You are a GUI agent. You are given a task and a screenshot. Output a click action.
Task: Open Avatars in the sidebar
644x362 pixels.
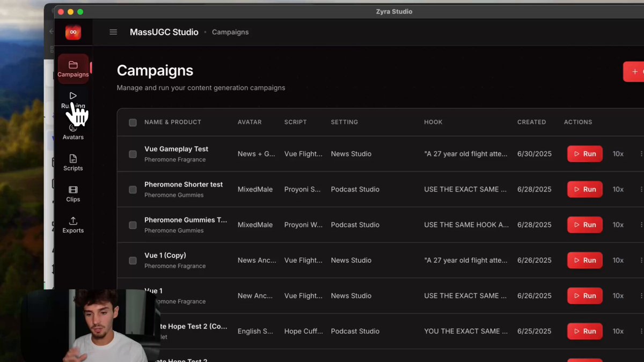(73, 132)
